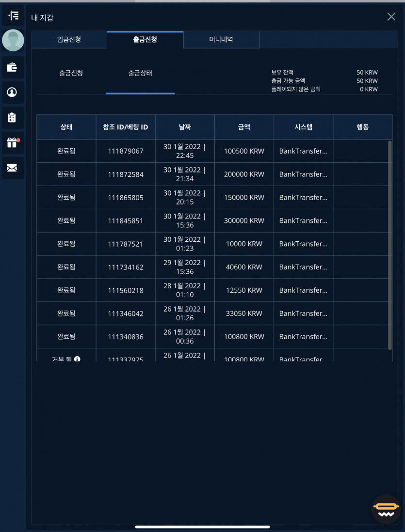The width and height of the screenshot is (405, 532).
Task: Select reference ID 111734162
Action: click(x=125, y=267)
